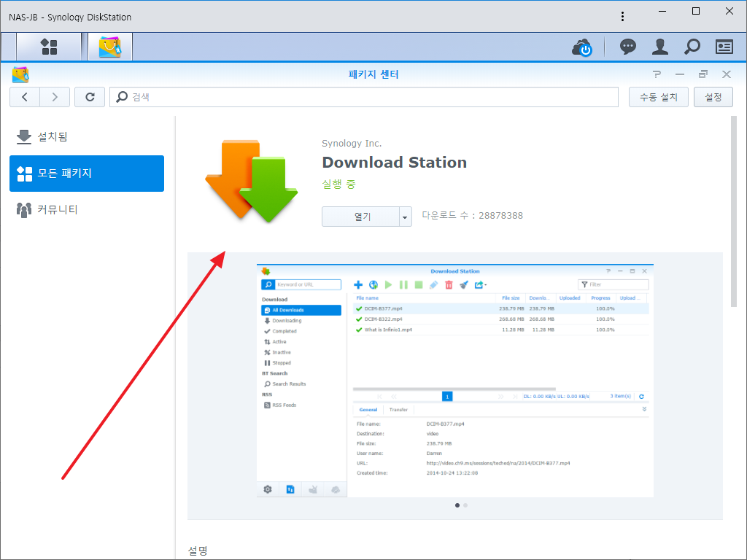Open the DSM Main Menu icon
The width and height of the screenshot is (747, 560).
pyautogui.click(x=49, y=47)
